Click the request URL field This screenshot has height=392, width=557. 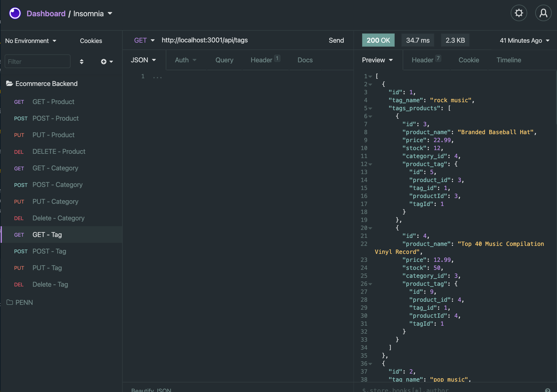(241, 40)
